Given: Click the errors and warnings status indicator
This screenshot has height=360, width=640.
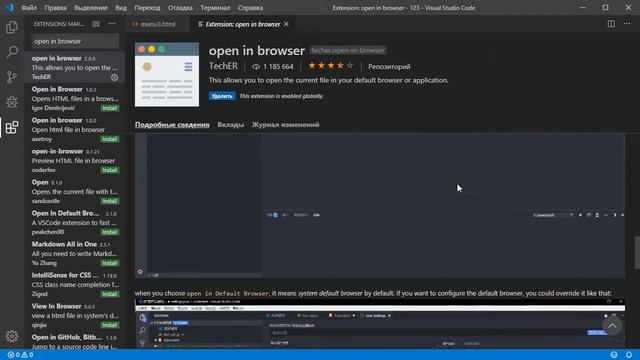Looking at the screenshot, I should click(20, 355).
